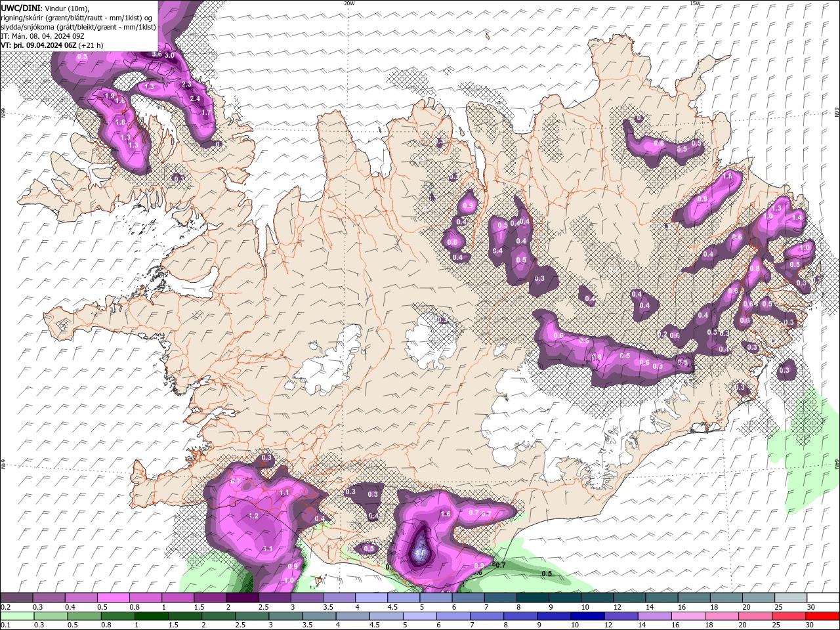
Task: Click the 1.7 precipitation value on map
Action: coord(206,113)
